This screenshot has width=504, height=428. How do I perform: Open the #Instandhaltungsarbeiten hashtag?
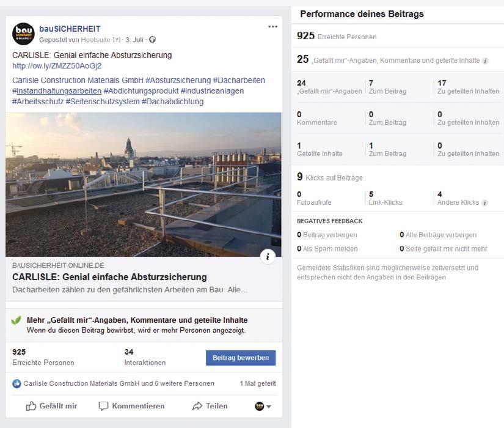[x=57, y=91]
